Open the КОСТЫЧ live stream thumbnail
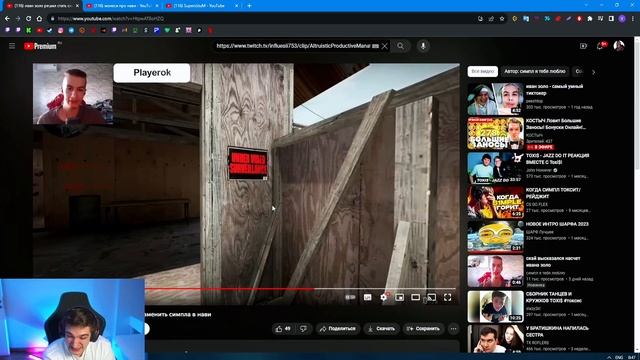The width and height of the screenshot is (640, 360). [x=496, y=133]
